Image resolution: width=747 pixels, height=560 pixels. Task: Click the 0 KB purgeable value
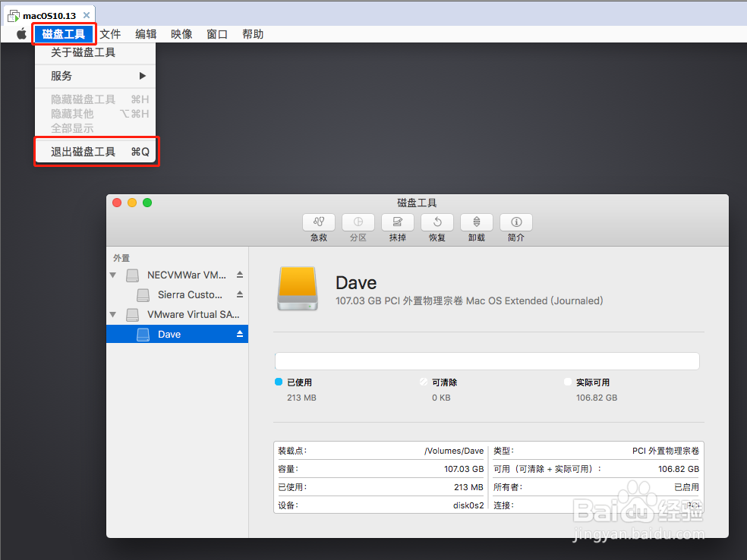click(x=441, y=398)
